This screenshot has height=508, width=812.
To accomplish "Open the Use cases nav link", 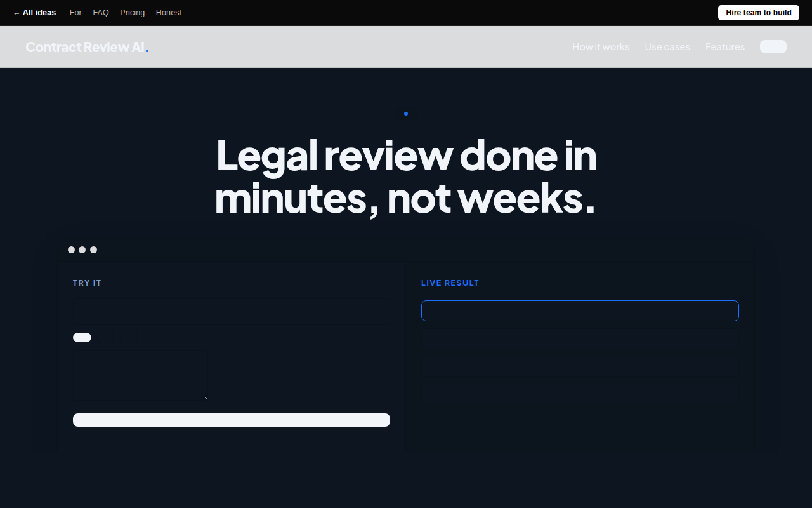I will [x=667, y=47].
